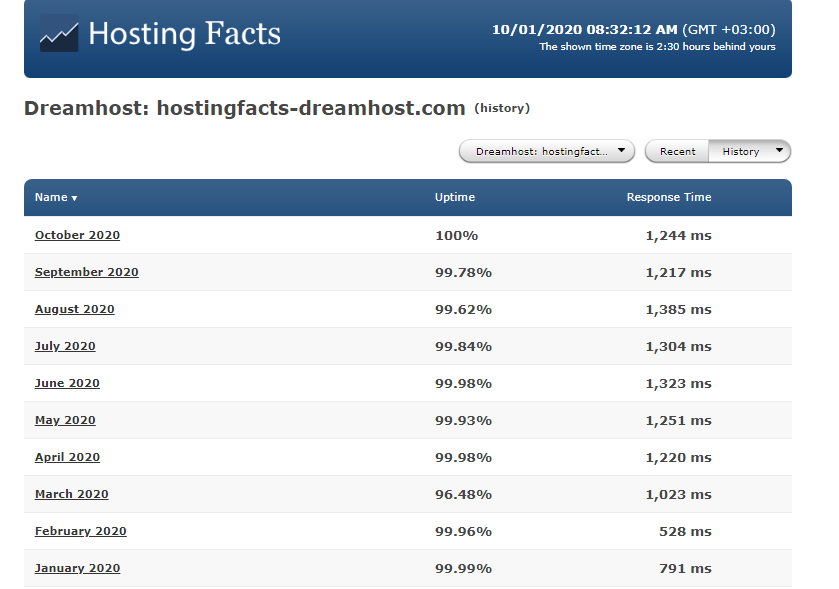Select the 96.48% uptime value

point(463,494)
